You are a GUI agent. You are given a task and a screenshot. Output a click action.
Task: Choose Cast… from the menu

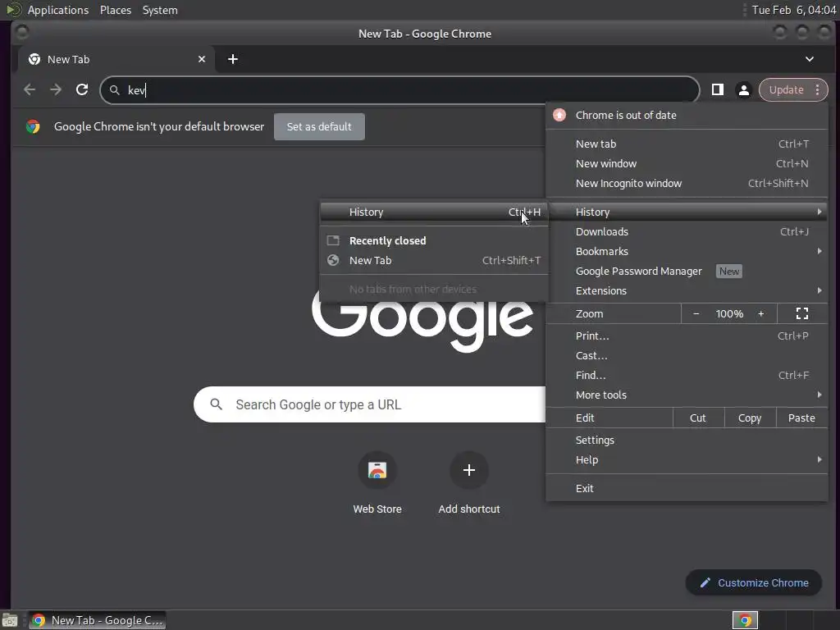687,356
